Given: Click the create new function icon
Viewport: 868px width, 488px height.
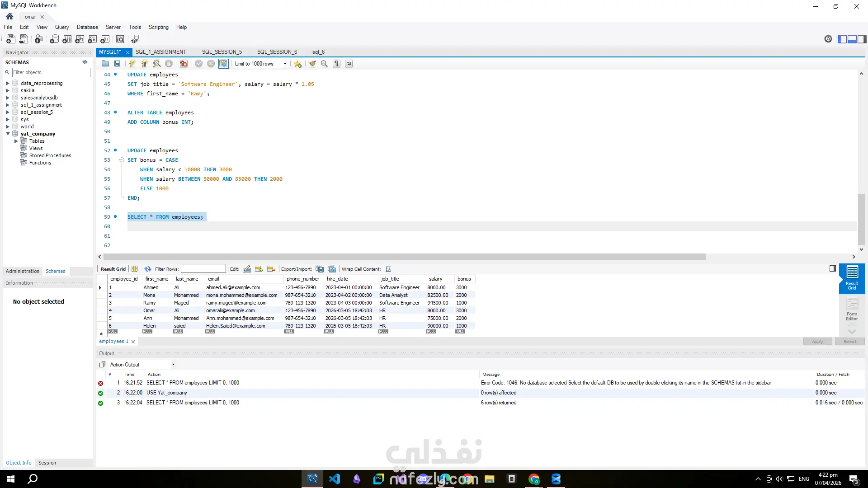Looking at the screenshot, I should (x=105, y=39).
